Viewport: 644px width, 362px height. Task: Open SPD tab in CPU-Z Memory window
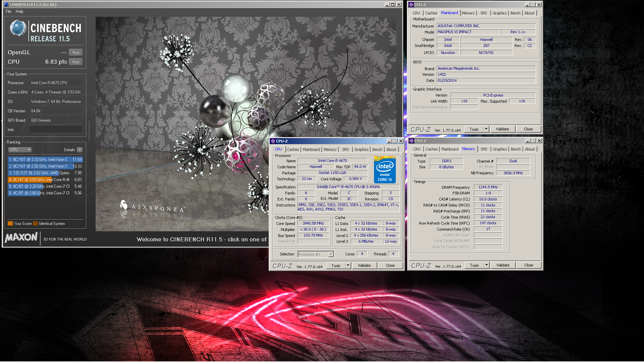484,149
